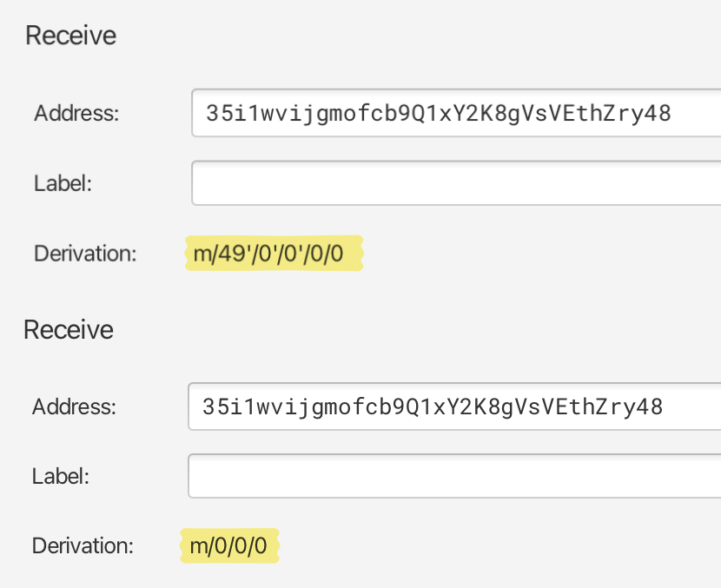This screenshot has width=721, height=588.
Task: Click the Derivation caption beside m/49'/0'/0'/0/0
Action: [x=85, y=254]
